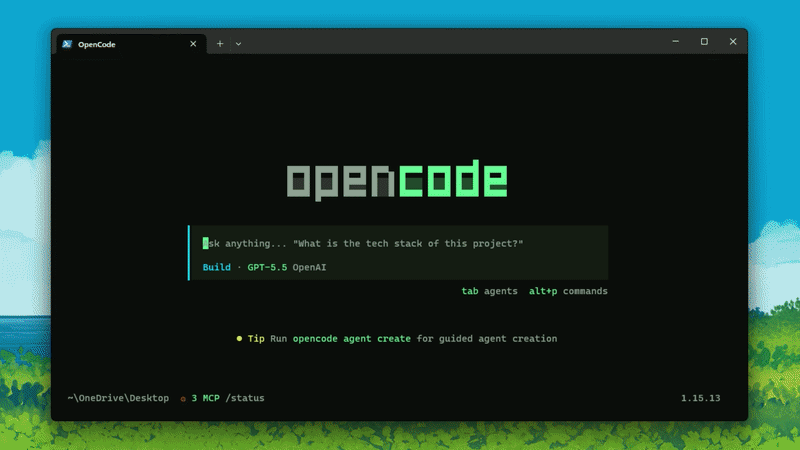Viewport: 800px width, 450px height.
Task: Click the "alt+p commands" shortcut hint
Action: [568, 291]
